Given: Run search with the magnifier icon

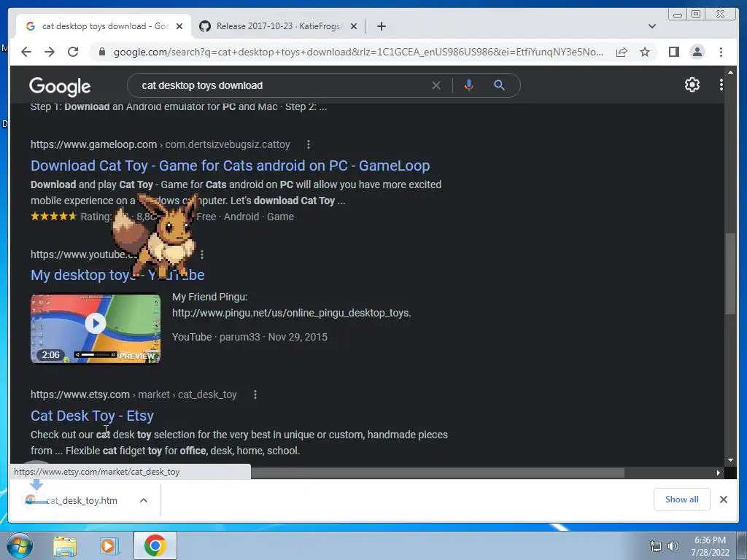Looking at the screenshot, I should pos(499,85).
